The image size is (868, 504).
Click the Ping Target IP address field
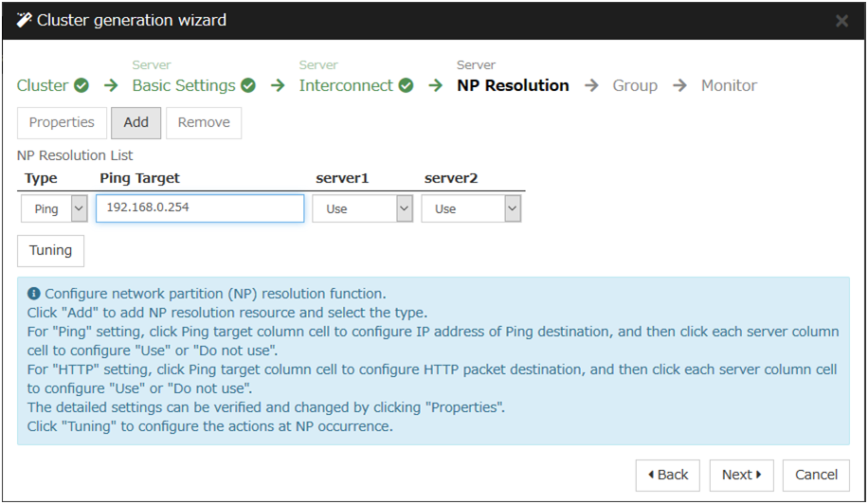coord(200,208)
